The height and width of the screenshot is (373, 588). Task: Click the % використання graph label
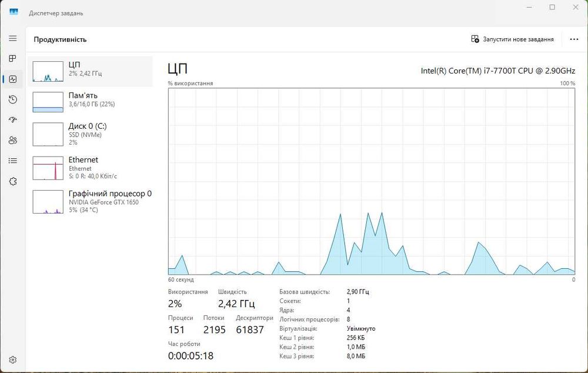tap(191, 84)
